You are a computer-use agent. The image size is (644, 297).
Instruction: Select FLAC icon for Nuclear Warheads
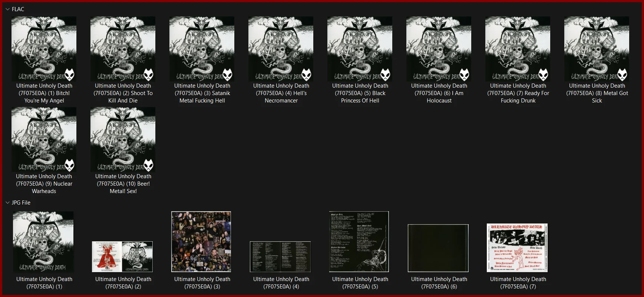(44, 139)
